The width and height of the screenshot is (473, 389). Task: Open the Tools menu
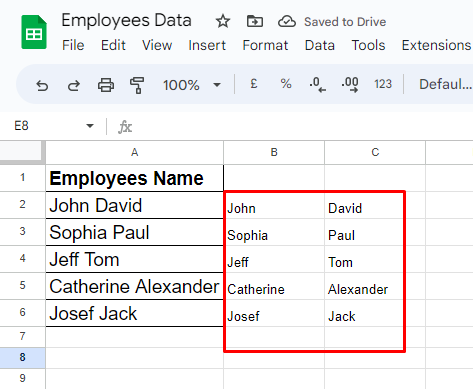(x=368, y=45)
